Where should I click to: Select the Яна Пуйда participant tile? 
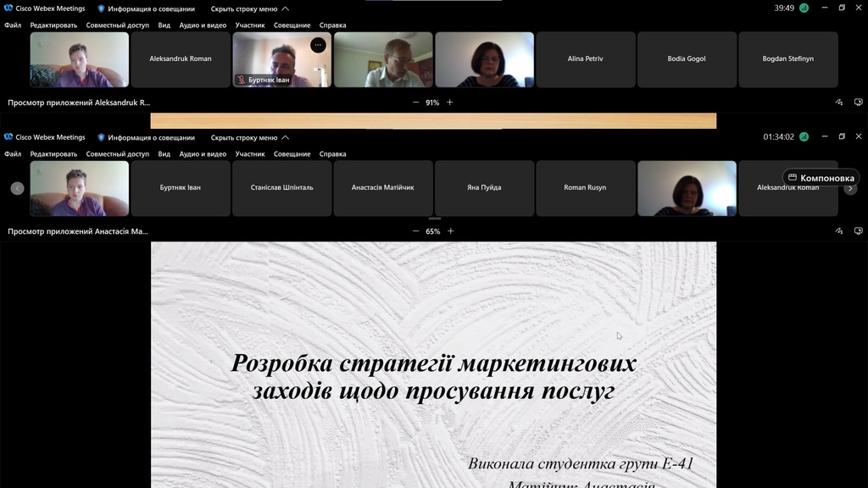coord(484,188)
